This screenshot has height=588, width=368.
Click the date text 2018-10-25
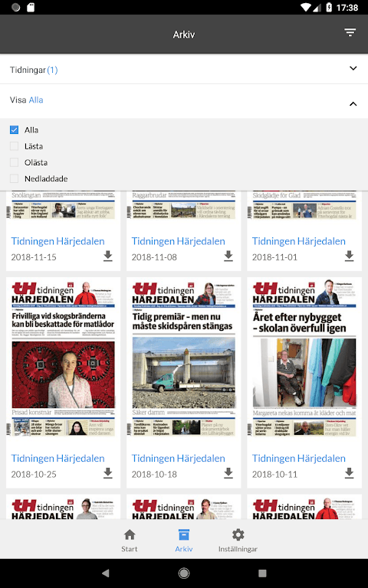[x=34, y=475]
